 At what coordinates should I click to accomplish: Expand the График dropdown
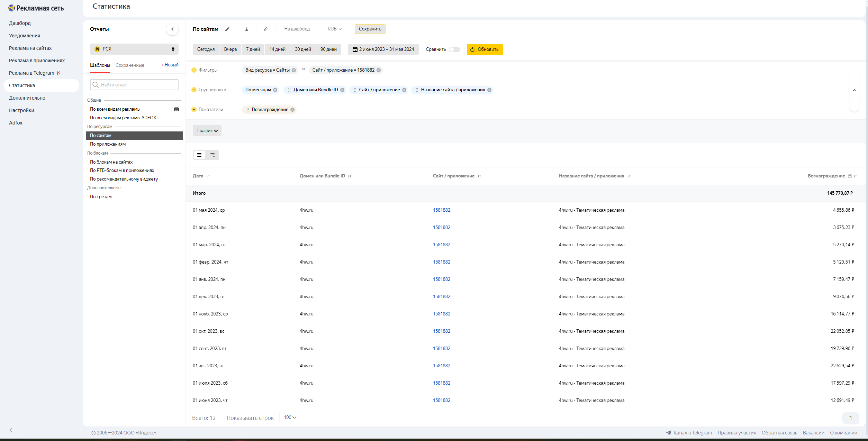point(207,131)
